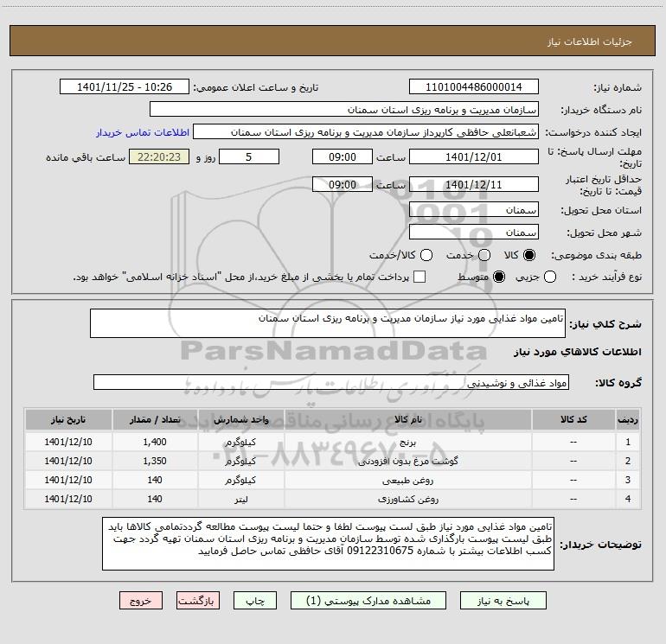Image resolution: width=666 pixels, height=644 pixels.
Task: Open the اطلاعات تماس خریدار link
Action: point(143,132)
